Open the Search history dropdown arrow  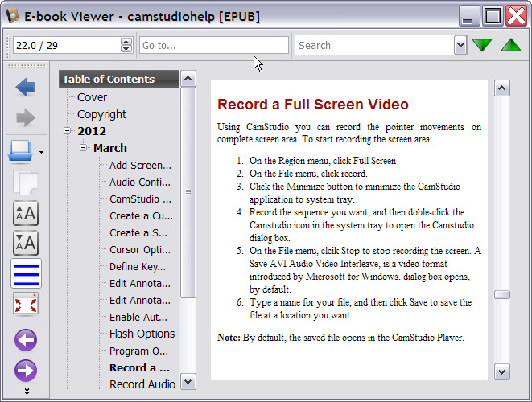[x=460, y=45]
